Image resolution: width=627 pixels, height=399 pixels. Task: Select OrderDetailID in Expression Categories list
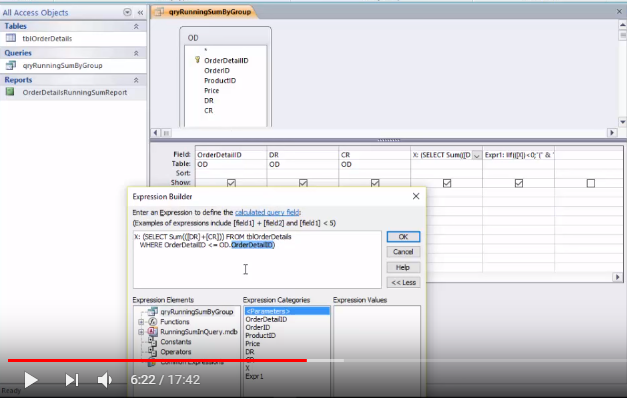pyautogui.click(x=266, y=319)
